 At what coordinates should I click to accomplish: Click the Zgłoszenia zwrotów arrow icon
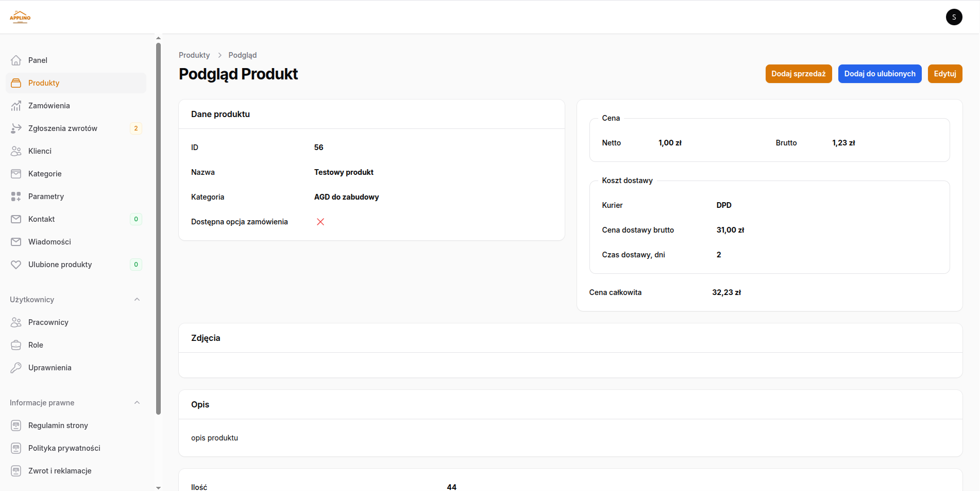(16, 128)
